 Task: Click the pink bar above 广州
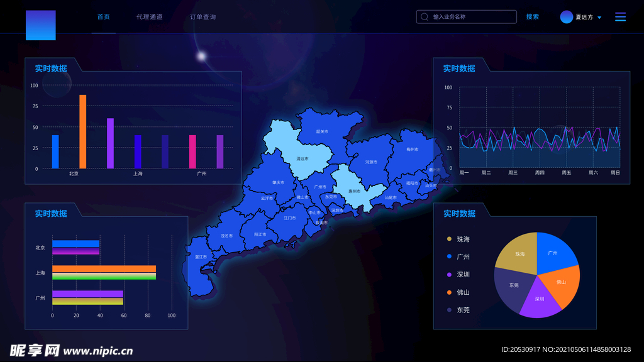click(192, 152)
